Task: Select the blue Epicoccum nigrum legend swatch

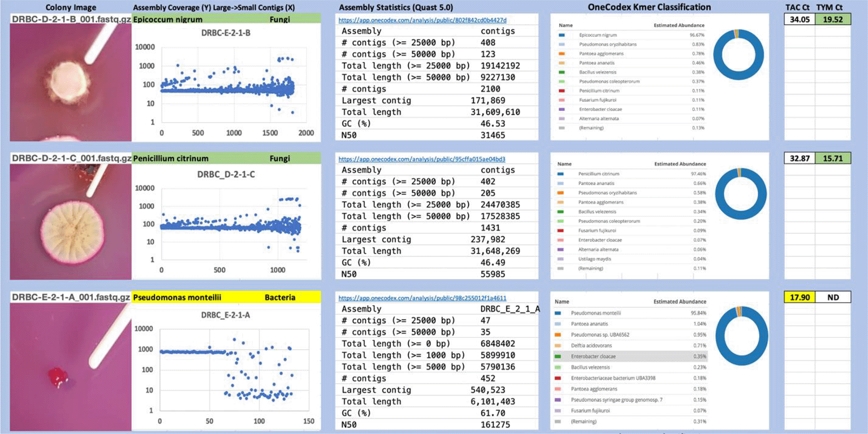Action: (561, 35)
